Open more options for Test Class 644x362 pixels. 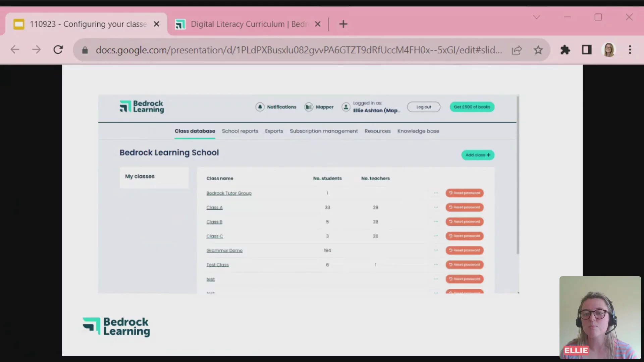click(x=436, y=265)
